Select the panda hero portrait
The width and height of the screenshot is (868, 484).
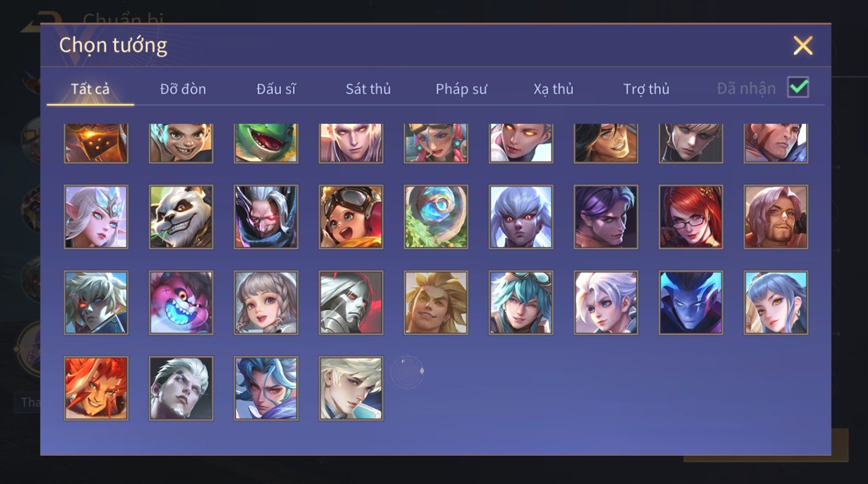pyautogui.click(x=181, y=217)
